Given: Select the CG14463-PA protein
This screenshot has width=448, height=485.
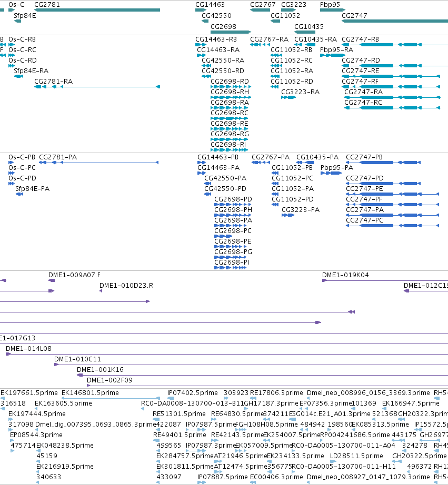Looking at the screenshot, I should [202, 173].
